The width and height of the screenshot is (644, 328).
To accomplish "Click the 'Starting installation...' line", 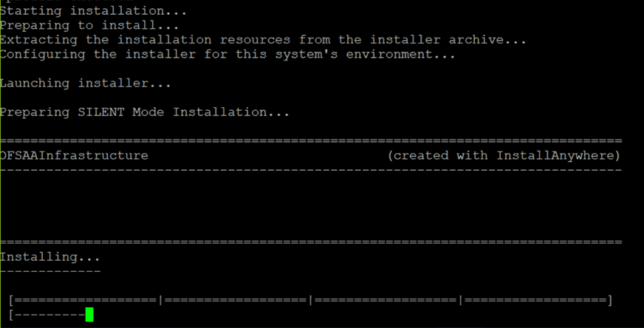I will pyautogui.click(x=93, y=10).
